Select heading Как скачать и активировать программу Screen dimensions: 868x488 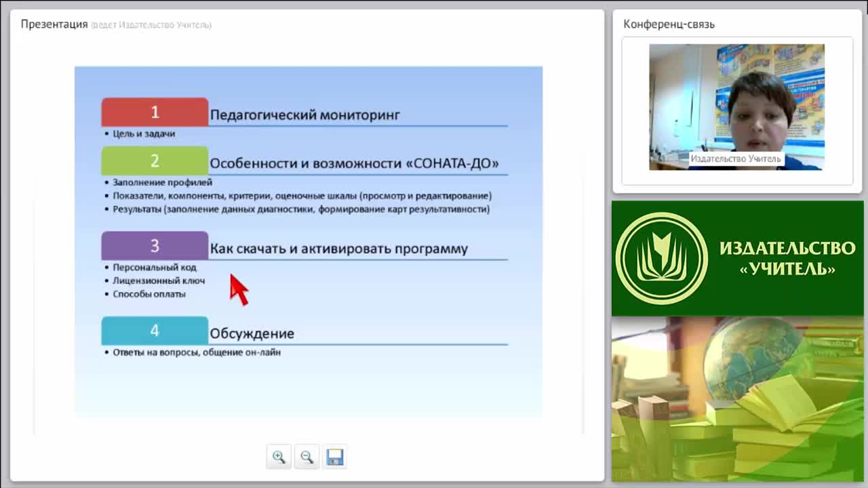tap(339, 248)
